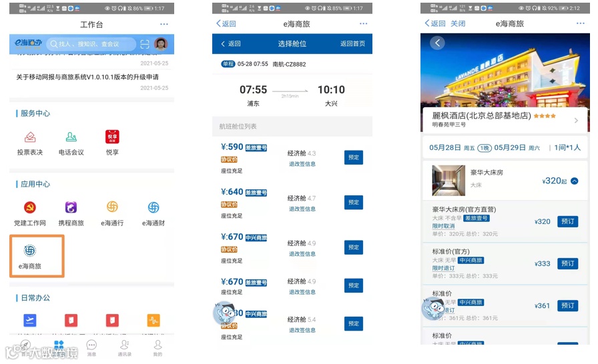Reserve the ¥361 标准价 room with 预订
The height and width of the screenshot is (364, 598).
point(567,305)
